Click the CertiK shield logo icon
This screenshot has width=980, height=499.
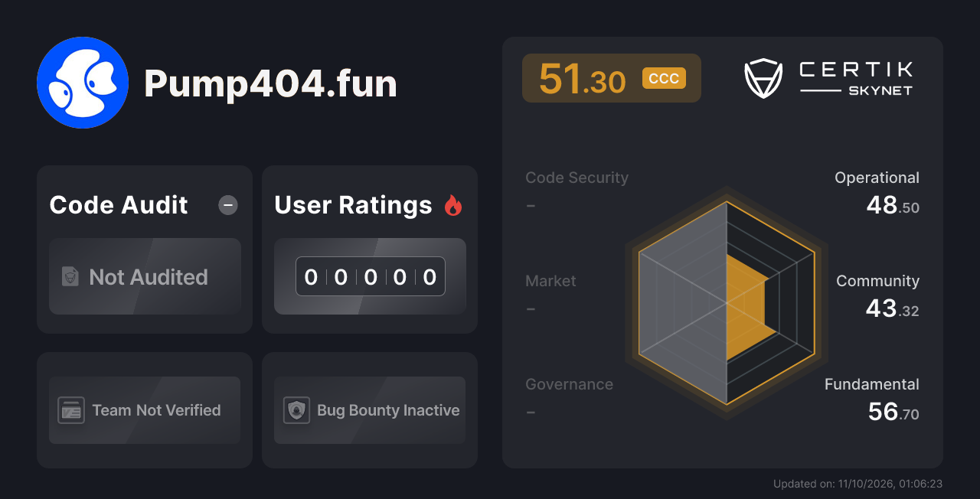(x=763, y=79)
